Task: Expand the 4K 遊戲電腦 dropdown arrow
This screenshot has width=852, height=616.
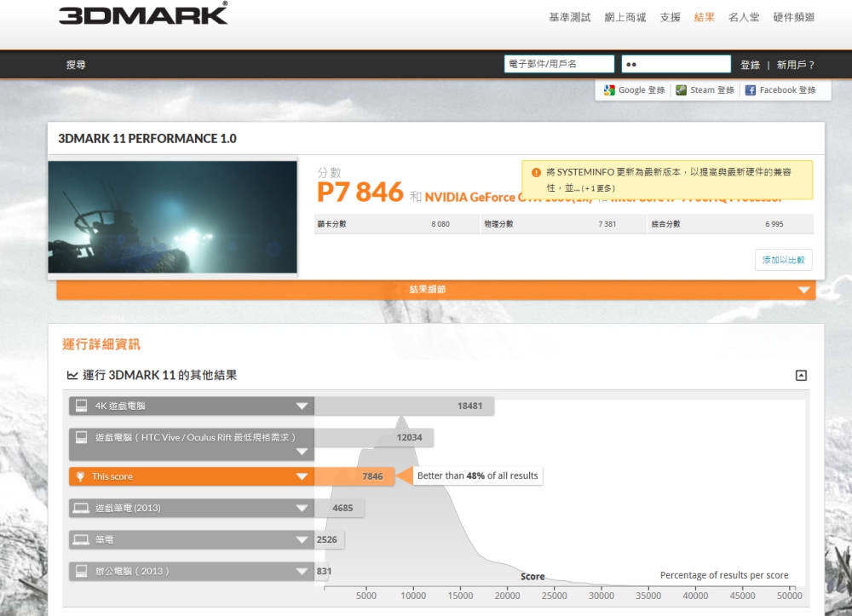Action: coord(302,406)
